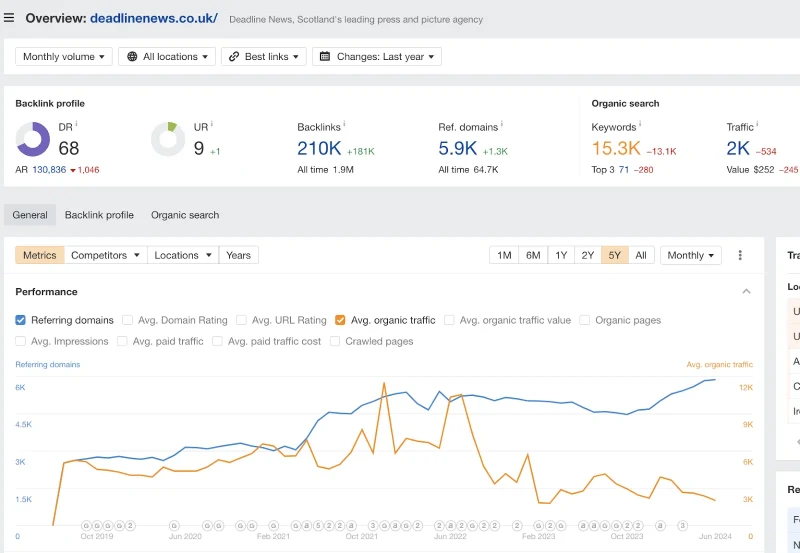This screenshot has height=553, width=800.
Task: Enable the Avg. paid traffic checkbox
Action: click(122, 341)
